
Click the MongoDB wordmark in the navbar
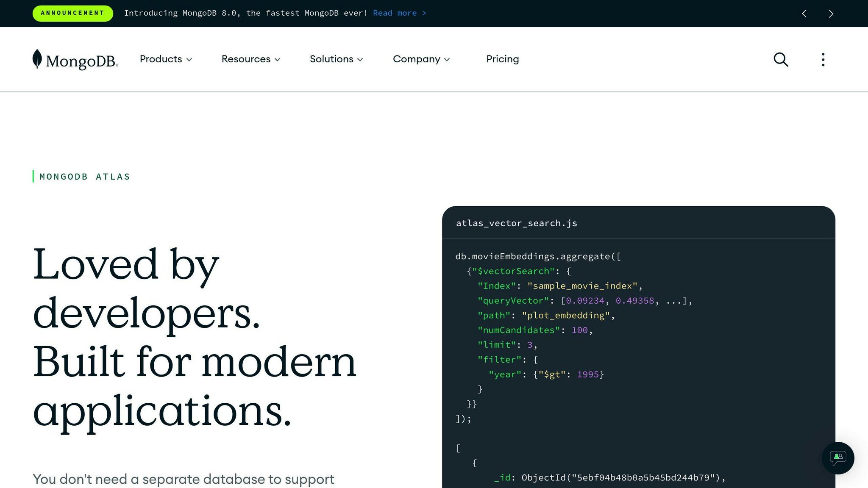(82, 61)
